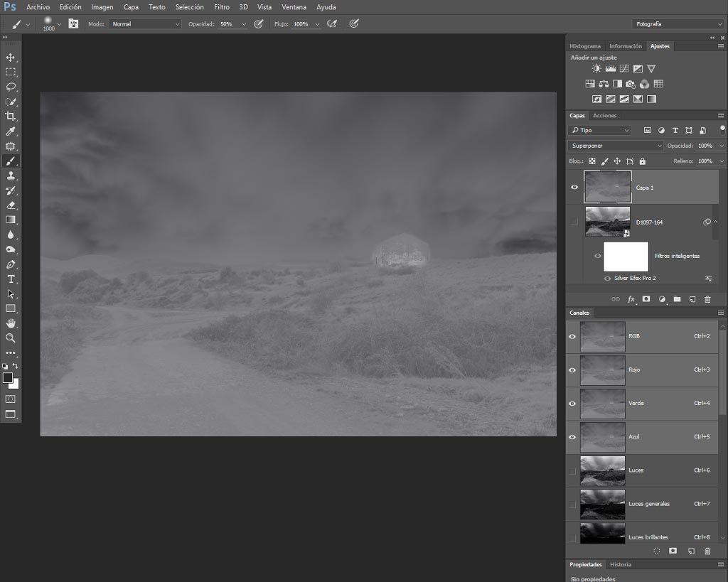Switch to the Histograma tab
Image resolution: width=728 pixels, height=582 pixels.
tap(585, 46)
